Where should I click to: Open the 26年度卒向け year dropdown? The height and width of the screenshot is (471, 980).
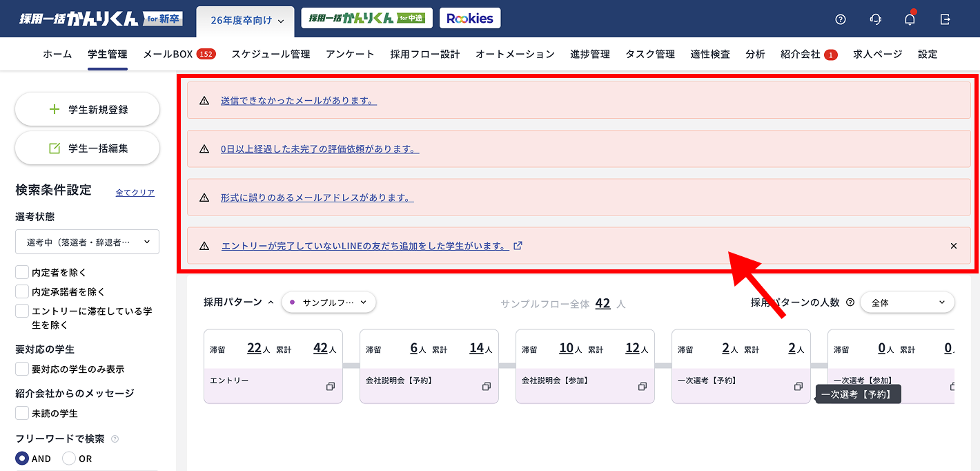click(x=246, y=21)
